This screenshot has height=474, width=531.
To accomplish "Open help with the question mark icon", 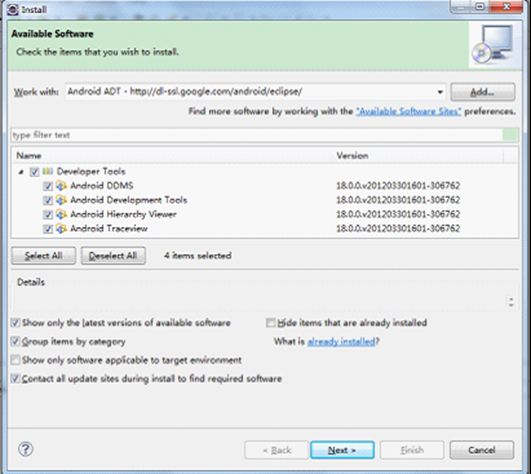I will pos(25,449).
